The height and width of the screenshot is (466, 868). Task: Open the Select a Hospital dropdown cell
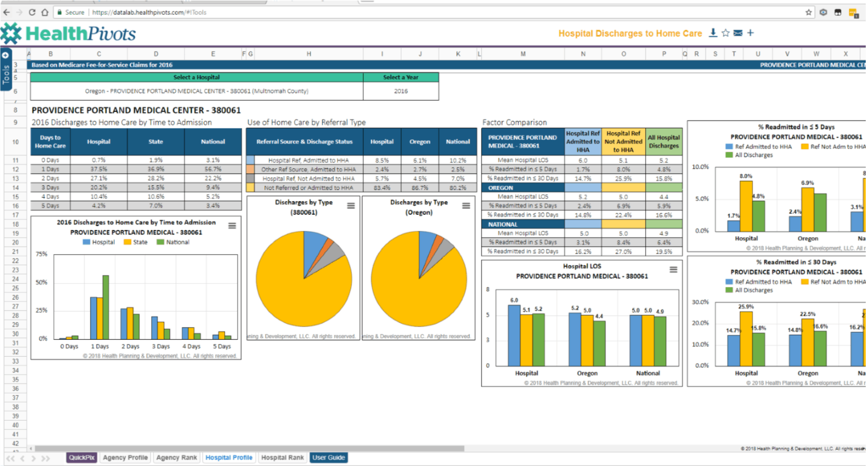point(197,91)
